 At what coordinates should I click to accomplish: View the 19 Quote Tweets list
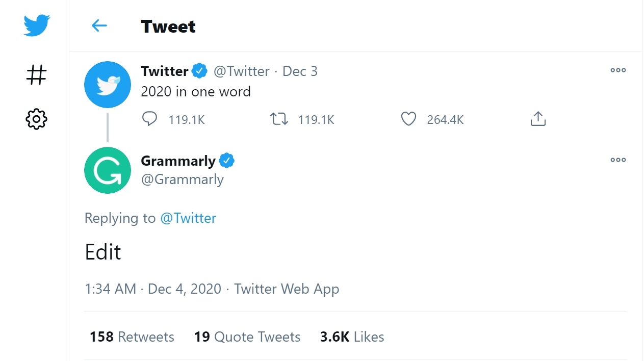click(247, 337)
